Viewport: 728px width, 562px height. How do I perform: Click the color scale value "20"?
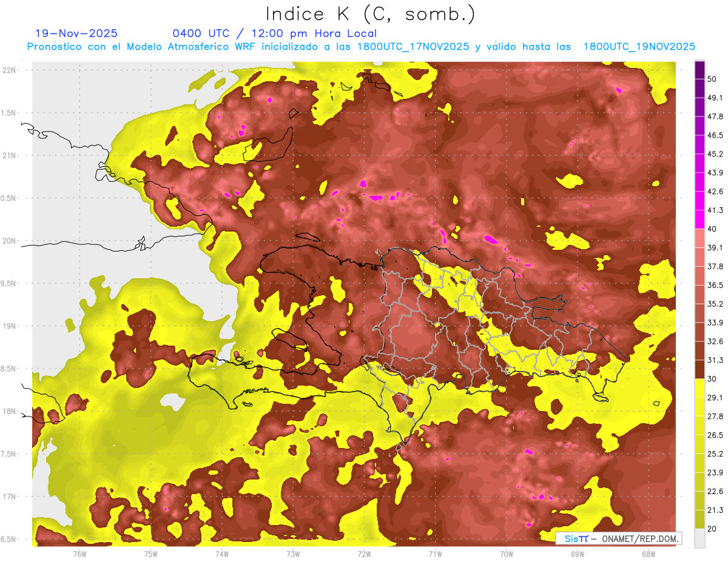click(713, 529)
